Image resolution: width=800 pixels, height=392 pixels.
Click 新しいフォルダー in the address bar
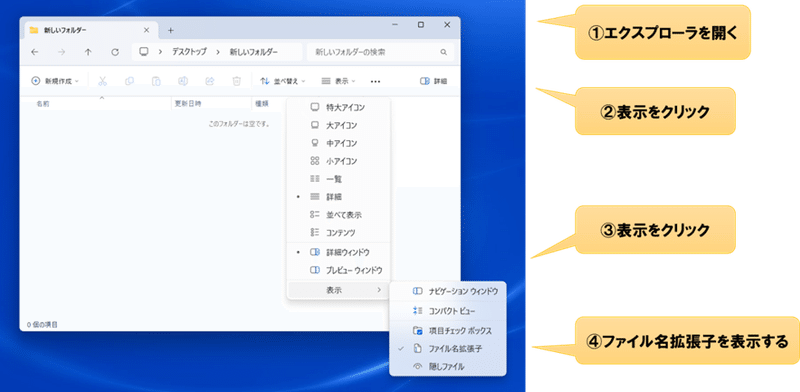pyautogui.click(x=254, y=52)
